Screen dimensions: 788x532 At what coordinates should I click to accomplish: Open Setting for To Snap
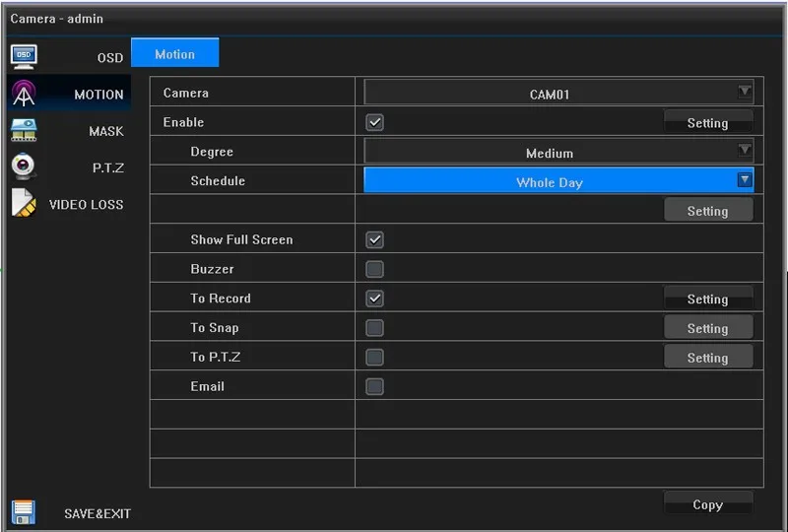[x=708, y=328]
